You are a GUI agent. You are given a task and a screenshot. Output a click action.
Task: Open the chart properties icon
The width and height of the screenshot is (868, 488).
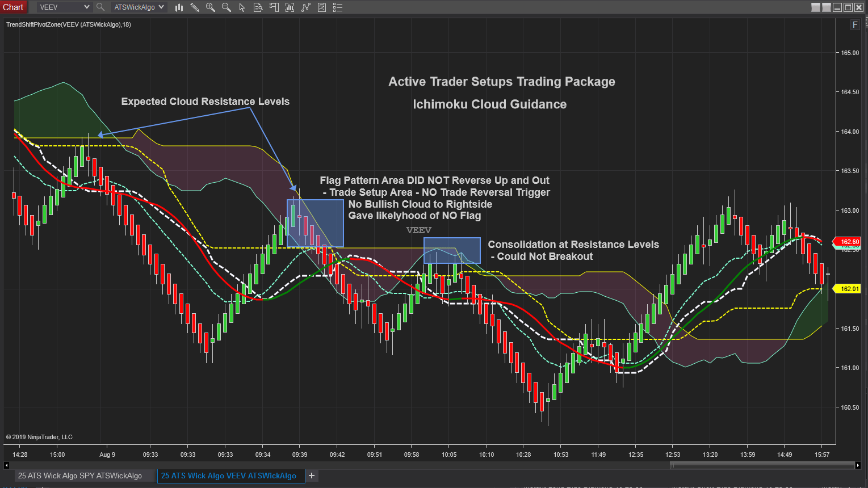click(321, 7)
